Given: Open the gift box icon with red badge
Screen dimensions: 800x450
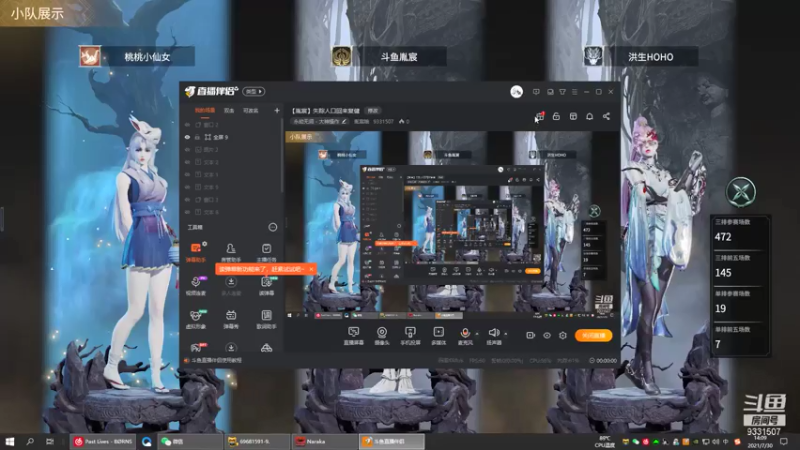Looking at the screenshot, I should [540, 116].
